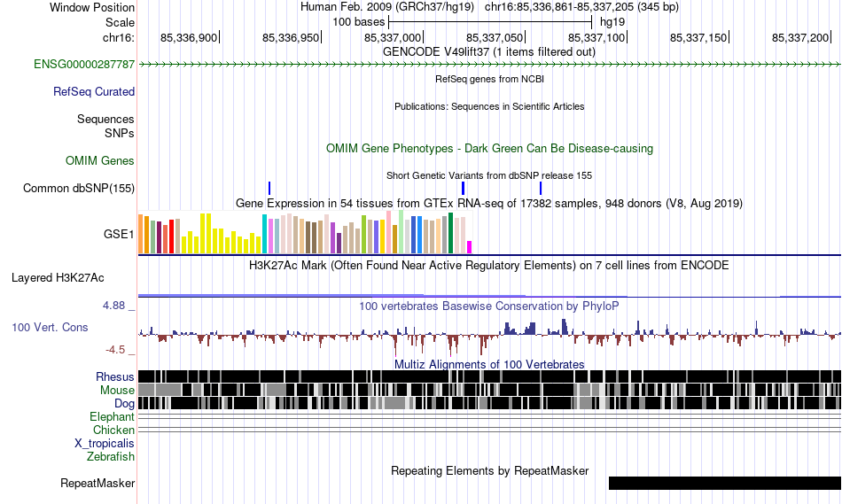Select the Elephant alignment label

click(113, 417)
